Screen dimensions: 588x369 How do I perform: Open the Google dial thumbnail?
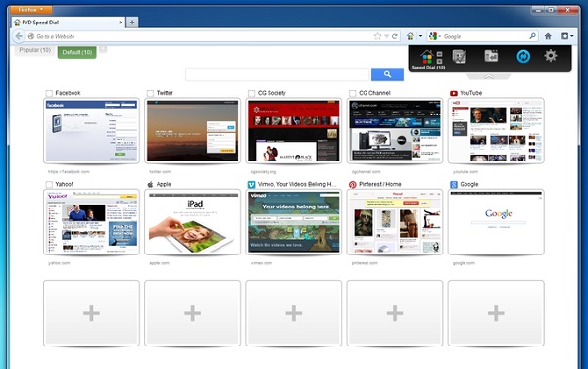[496, 222]
